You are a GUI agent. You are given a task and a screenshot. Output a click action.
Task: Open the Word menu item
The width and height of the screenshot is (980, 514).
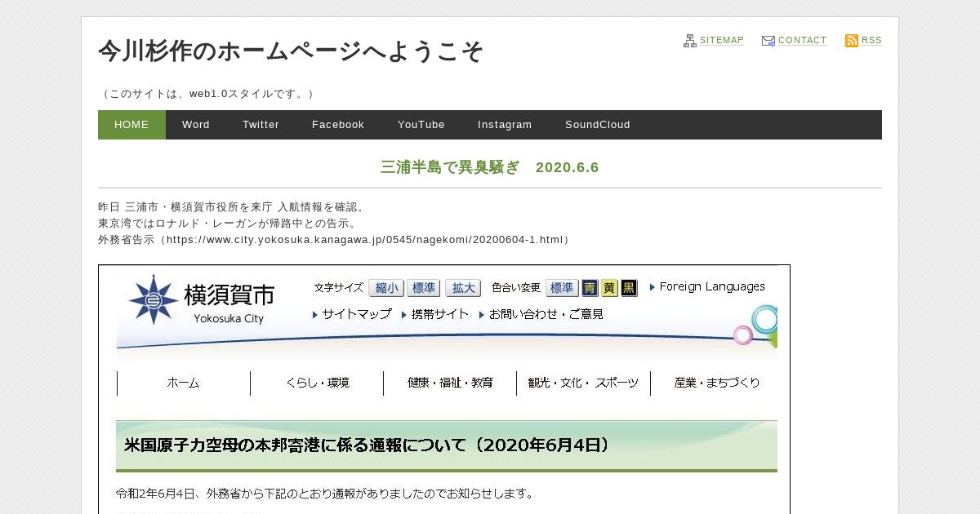pyautogui.click(x=196, y=125)
